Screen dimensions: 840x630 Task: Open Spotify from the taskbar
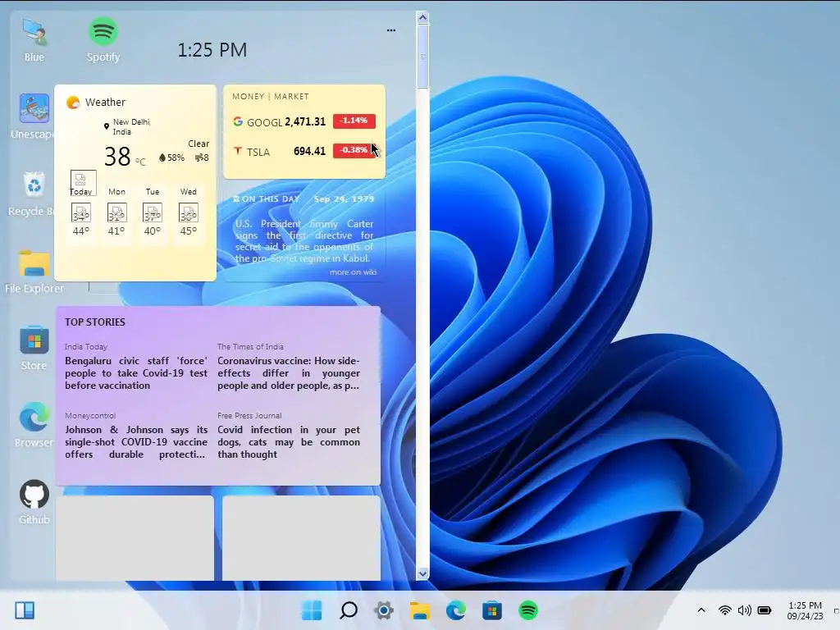(x=527, y=610)
